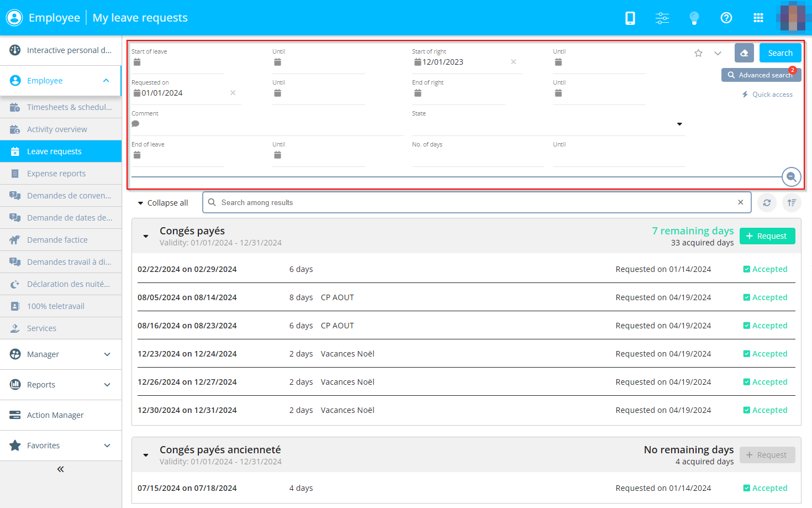Open the apps grid icon
The width and height of the screenshot is (812, 508).
click(x=758, y=18)
